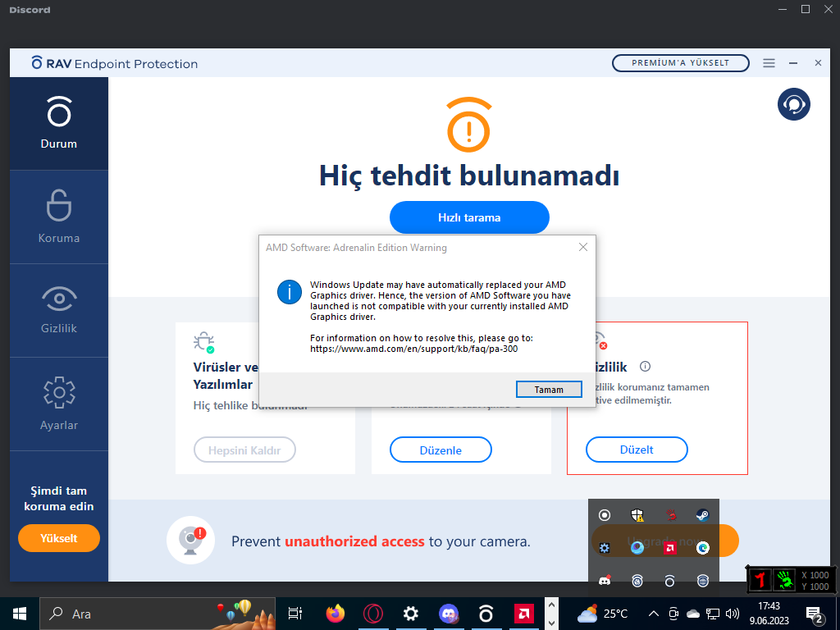Click the green hand icon in the Bloody widget
This screenshot has width=840, height=630.
click(786, 580)
